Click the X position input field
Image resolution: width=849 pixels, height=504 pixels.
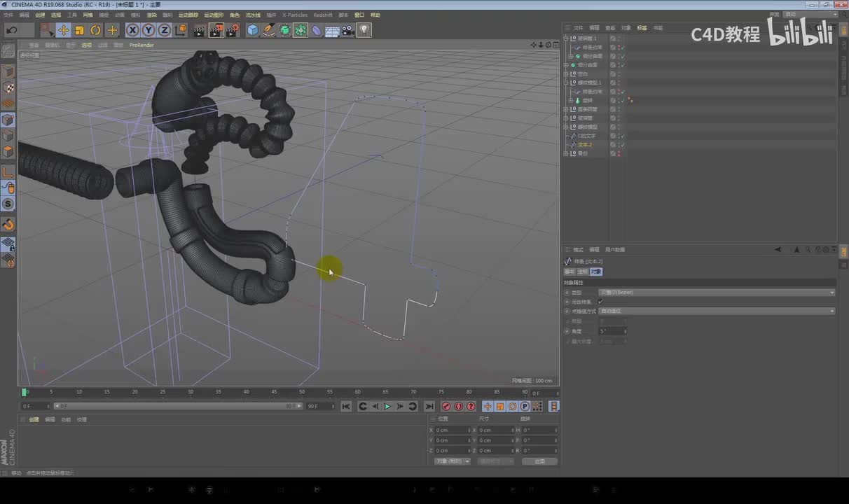(x=452, y=430)
